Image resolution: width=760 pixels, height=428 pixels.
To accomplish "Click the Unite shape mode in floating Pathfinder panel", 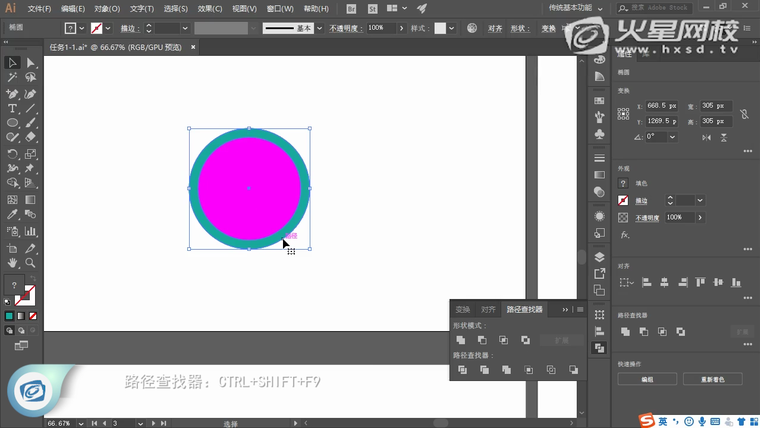I will click(462, 340).
